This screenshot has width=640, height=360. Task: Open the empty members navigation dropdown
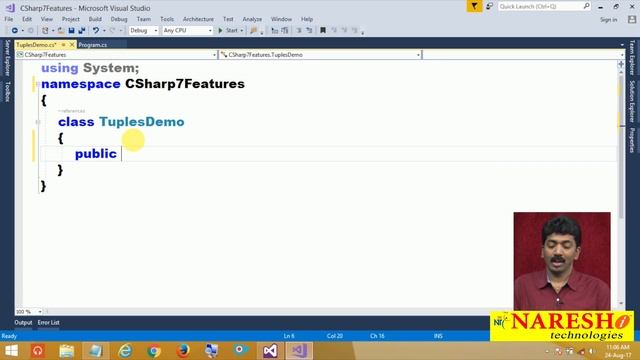click(x=523, y=55)
